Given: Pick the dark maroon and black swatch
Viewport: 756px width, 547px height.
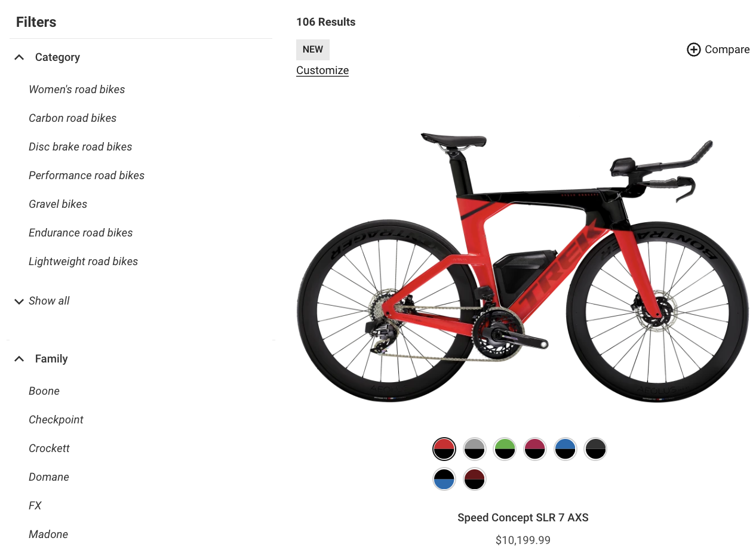Looking at the screenshot, I should click(x=474, y=479).
